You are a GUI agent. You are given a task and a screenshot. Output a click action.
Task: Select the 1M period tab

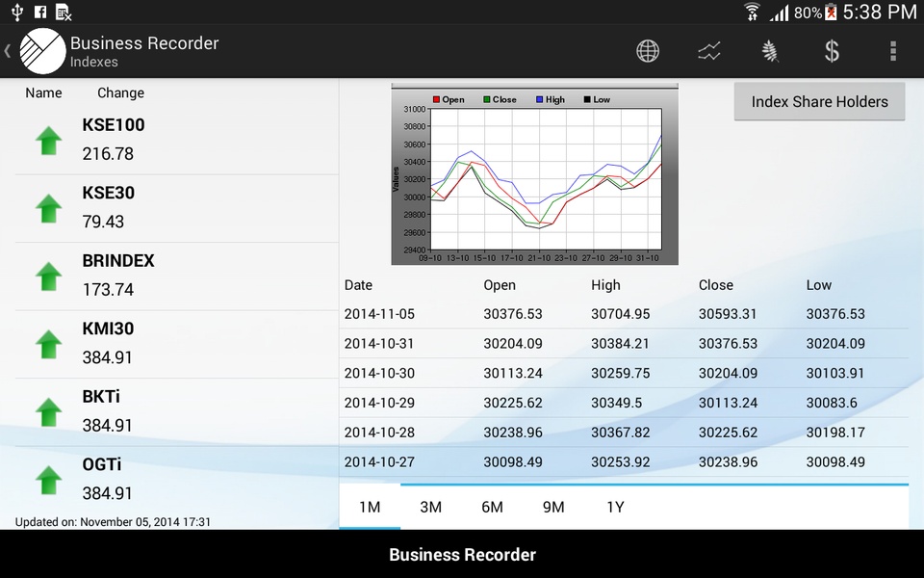[370, 507]
